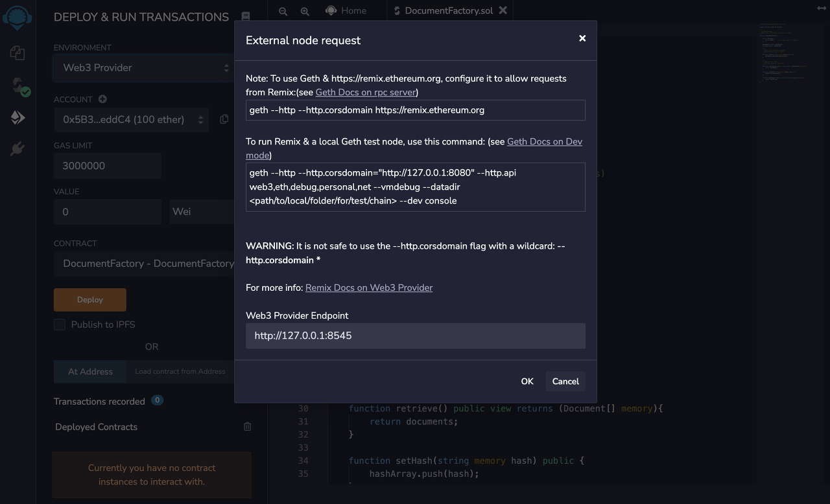Close the External node request dialog
Viewport: 830px width, 504px height.
tap(582, 38)
